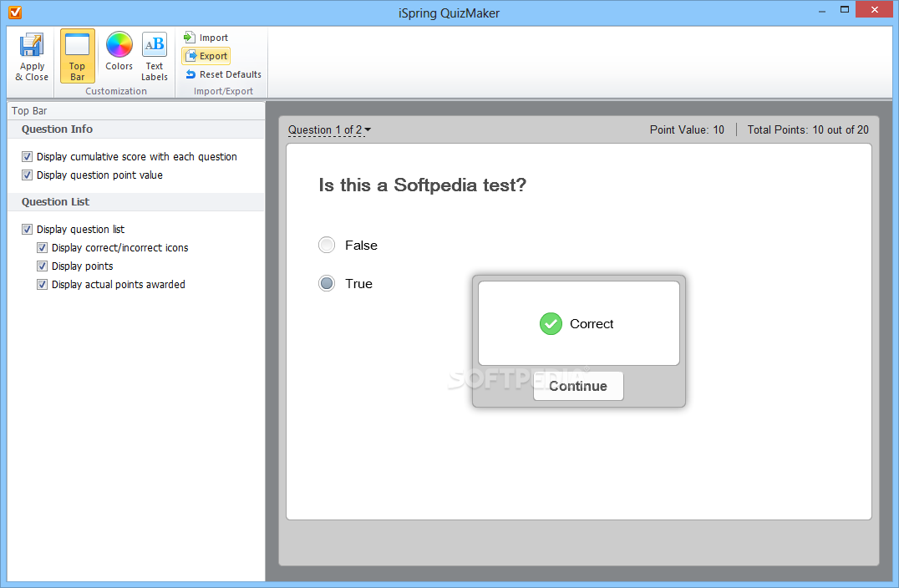Screen dimensions: 899x588
Task: Maximize the iSpring QuizMaker window
Action: tap(845, 10)
